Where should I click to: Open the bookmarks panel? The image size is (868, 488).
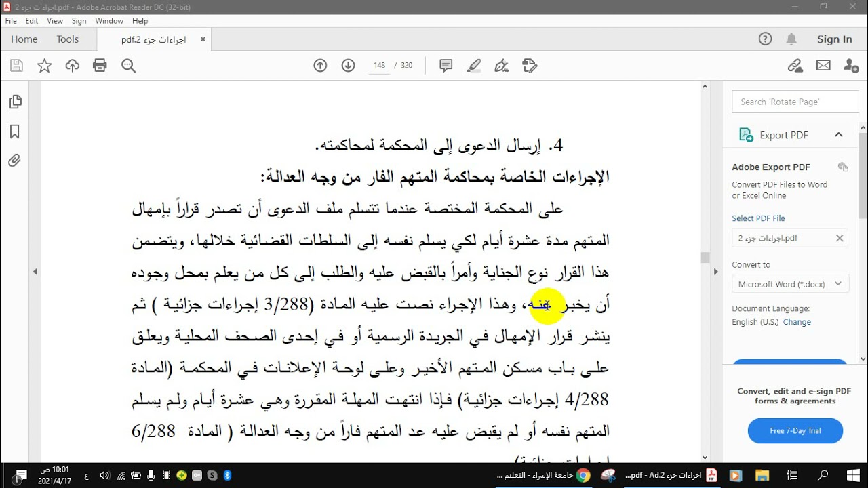pyautogui.click(x=15, y=131)
